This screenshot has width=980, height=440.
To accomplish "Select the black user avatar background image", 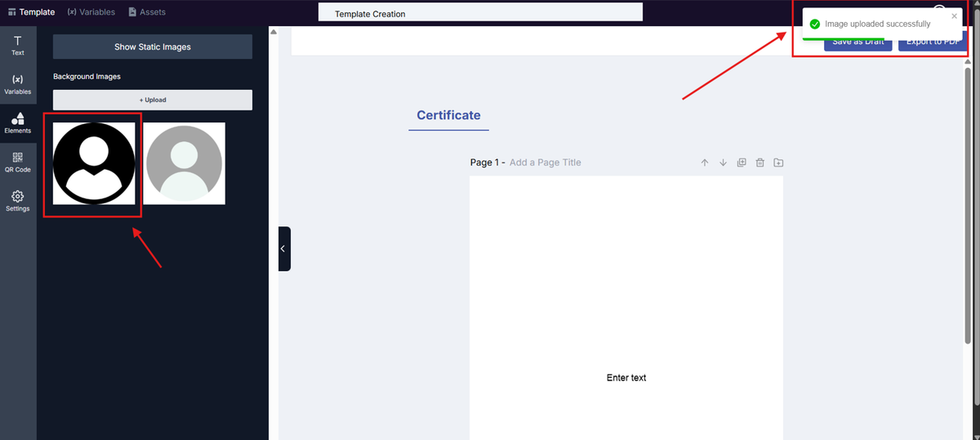I will pos(94,163).
